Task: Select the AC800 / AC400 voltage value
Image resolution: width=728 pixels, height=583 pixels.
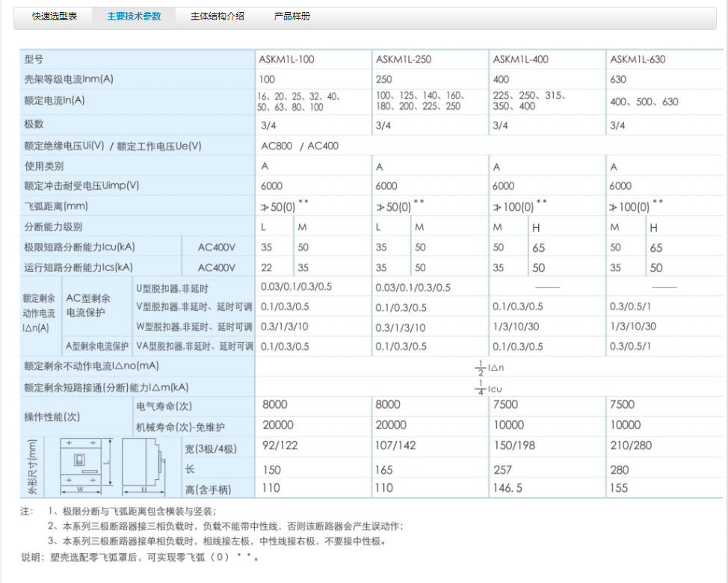Action: pos(300,146)
